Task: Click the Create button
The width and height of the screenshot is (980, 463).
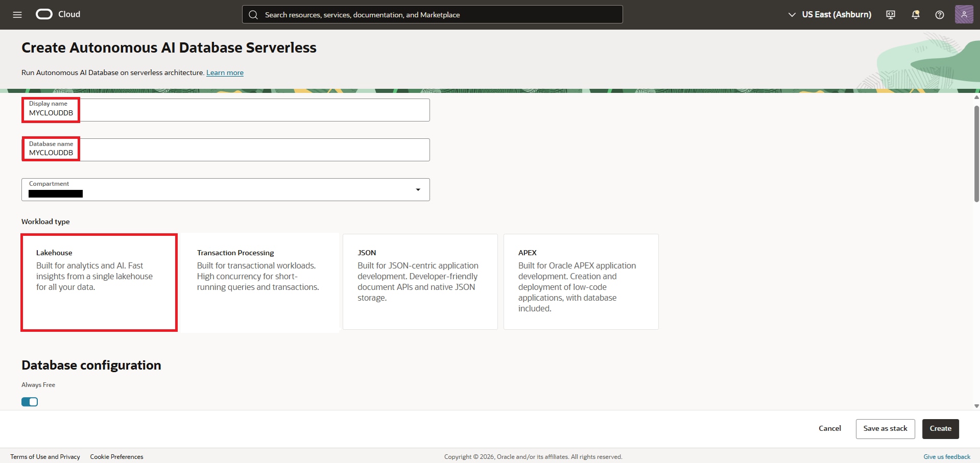Action: coord(941,429)
